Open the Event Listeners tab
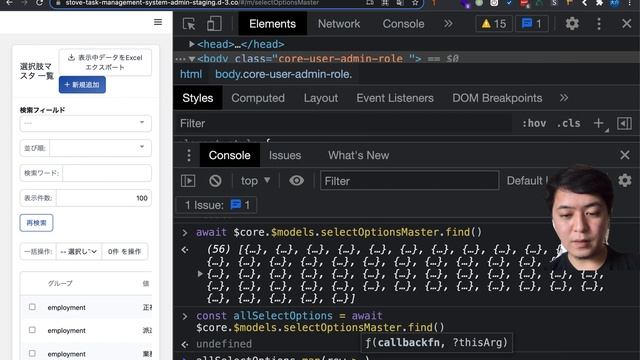This screenshot has width=640, height=360. (395, 98)
